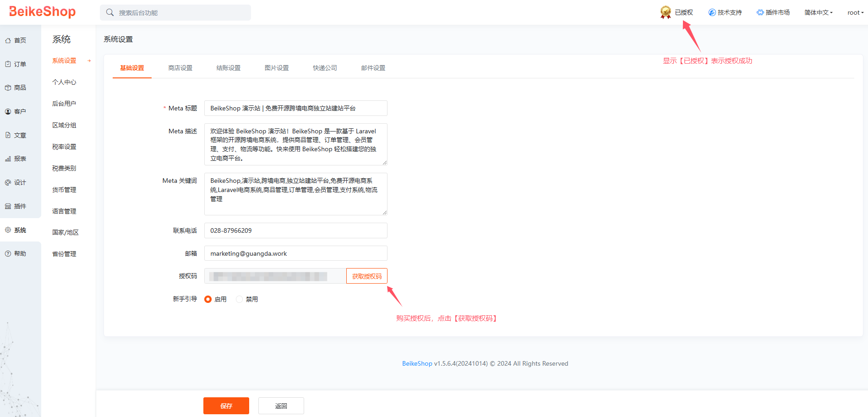Click the articles document icon
This screenshot has width=868, height=417.
[x=8, y=135]
